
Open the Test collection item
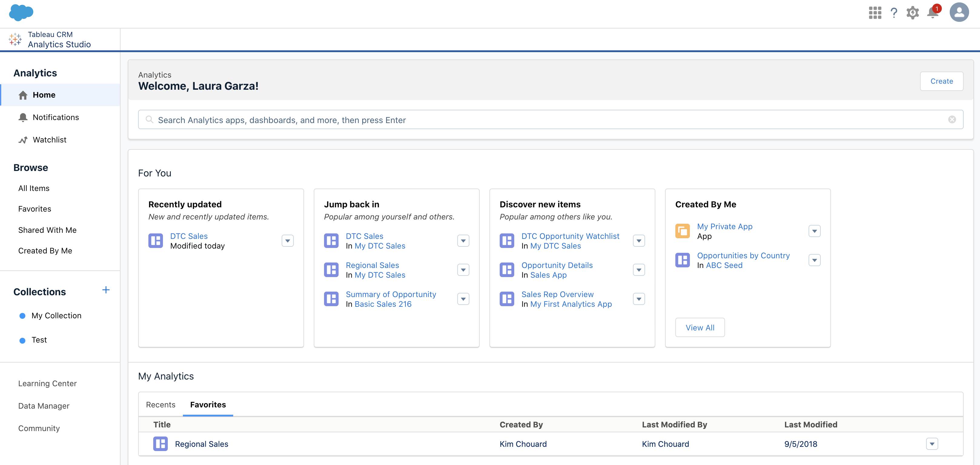(x=39, y=340)
